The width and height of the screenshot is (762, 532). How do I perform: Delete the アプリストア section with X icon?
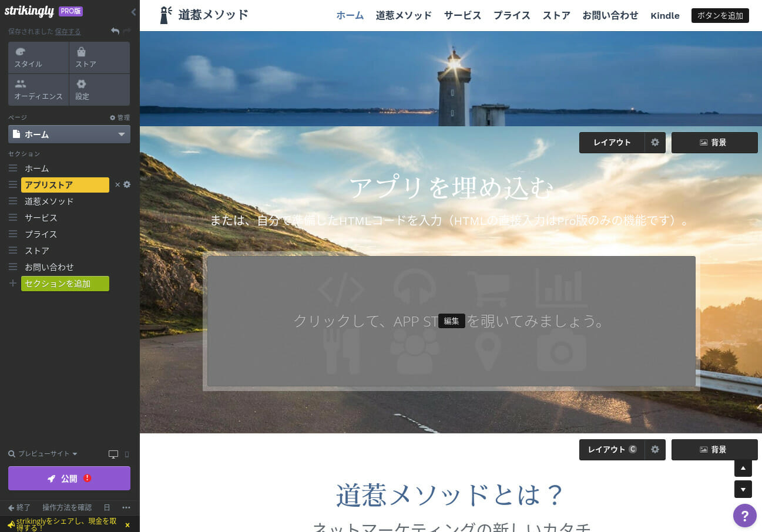[118, 185]
